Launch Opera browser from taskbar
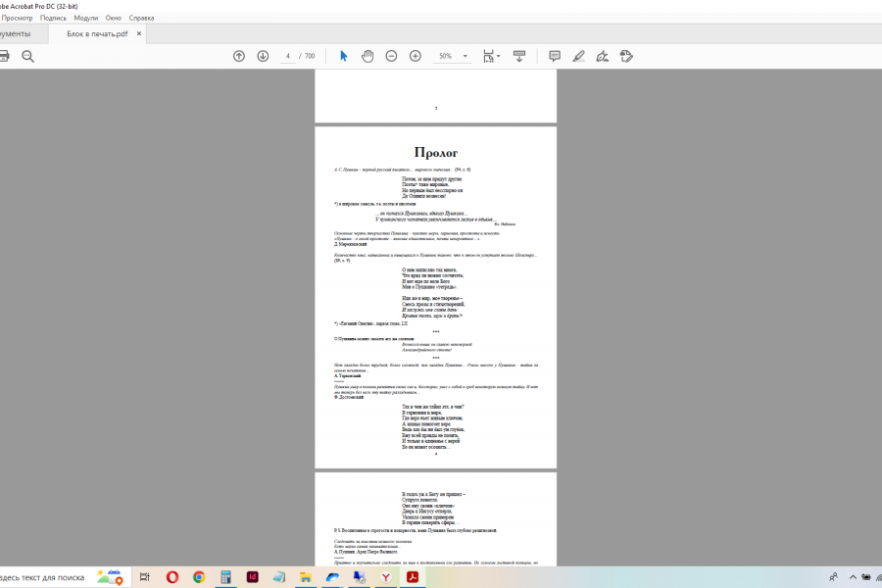The width and height of the screenshot is (882, 588). click(x=172, y=577)
